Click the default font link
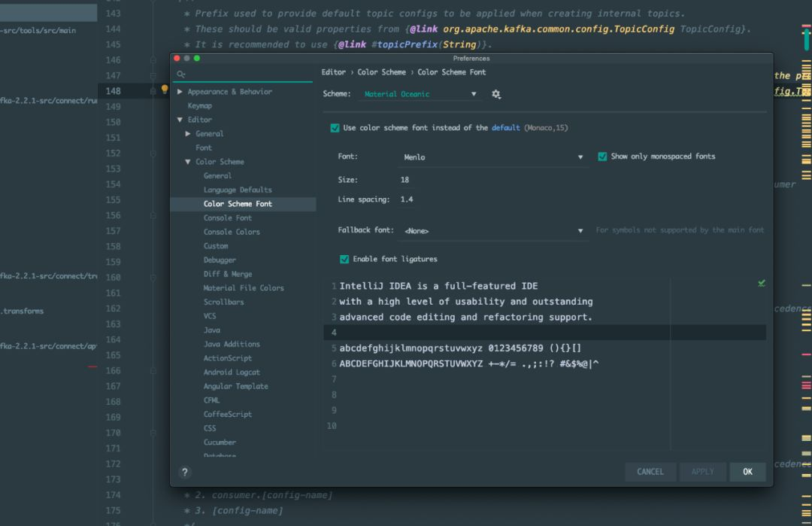Screen dimensions: 812x526 (x=505, y=127)
